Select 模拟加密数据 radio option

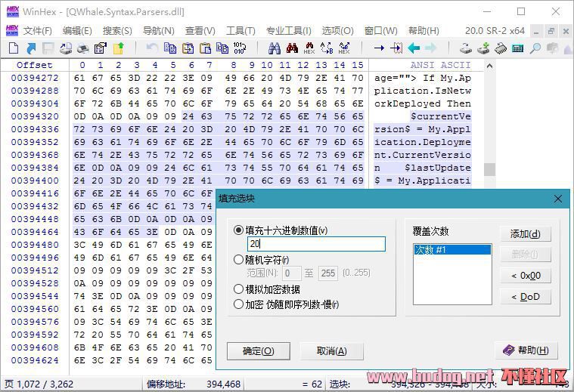coord(238,289)
